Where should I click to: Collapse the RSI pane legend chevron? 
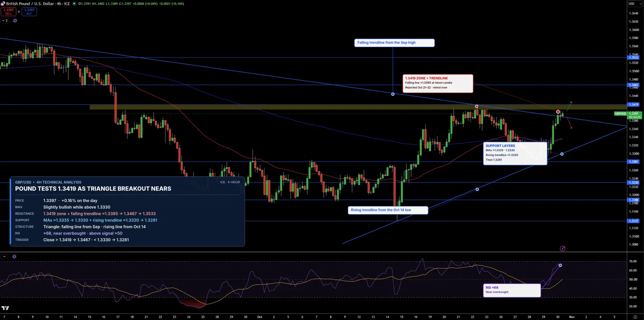(x=5, y=256)
